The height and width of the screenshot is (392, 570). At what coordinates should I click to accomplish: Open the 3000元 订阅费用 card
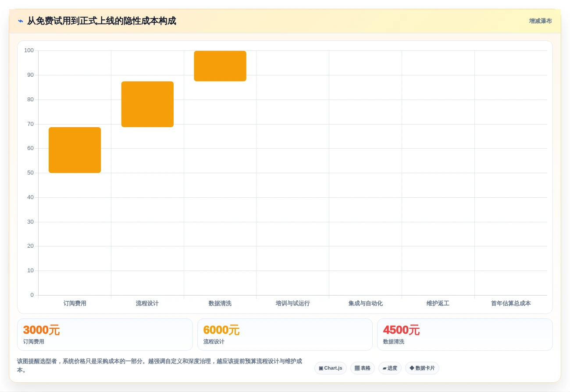[105, 335]
